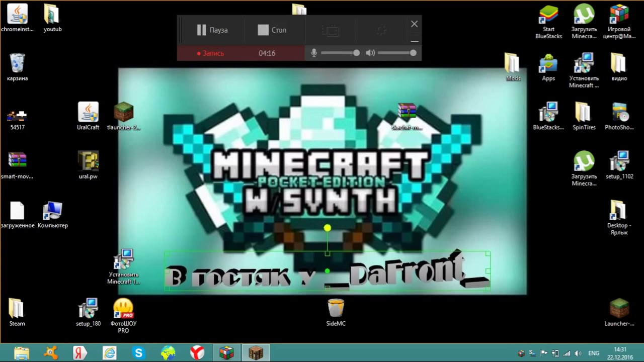This screenshot has width=644, height=362.
Task: Select the skachat-m... archive icon
Action: pos(407,116)
